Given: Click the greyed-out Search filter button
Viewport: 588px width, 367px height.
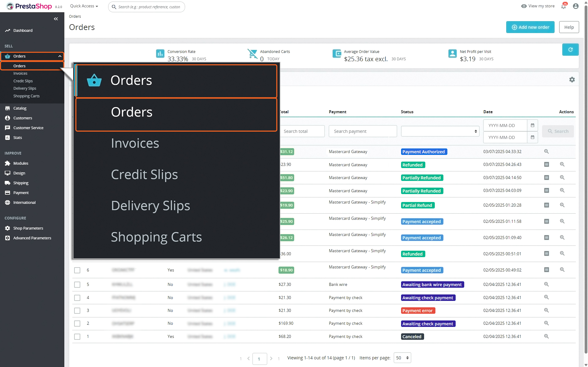Looking at the screenshot, I should coord(558,131).
